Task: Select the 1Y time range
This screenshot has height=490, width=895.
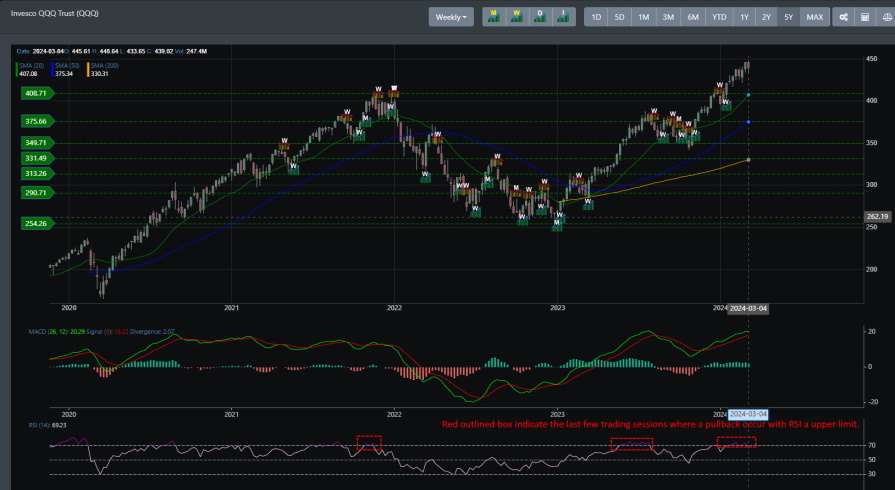Action: point(744,17)
